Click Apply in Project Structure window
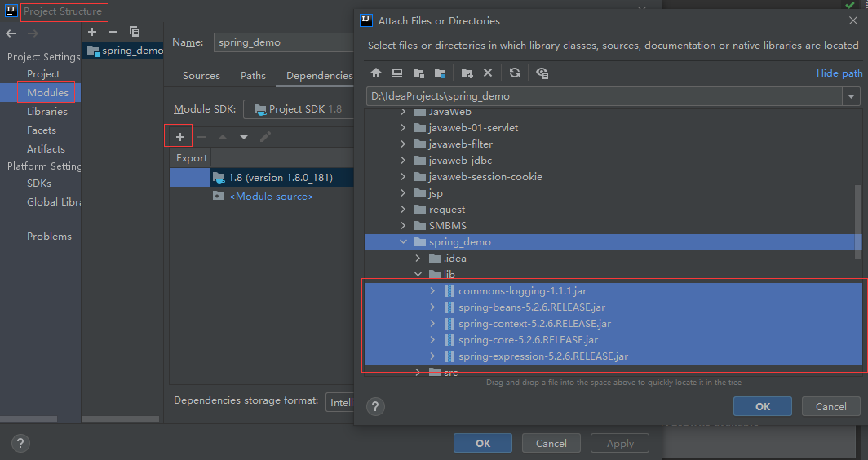 coord(620,444)
